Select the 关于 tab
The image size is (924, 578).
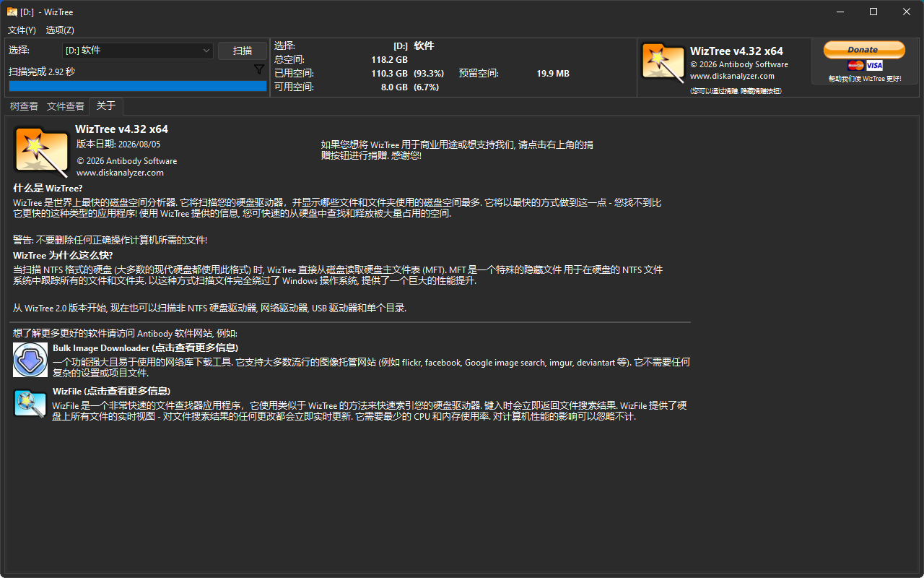coord(106,105)
